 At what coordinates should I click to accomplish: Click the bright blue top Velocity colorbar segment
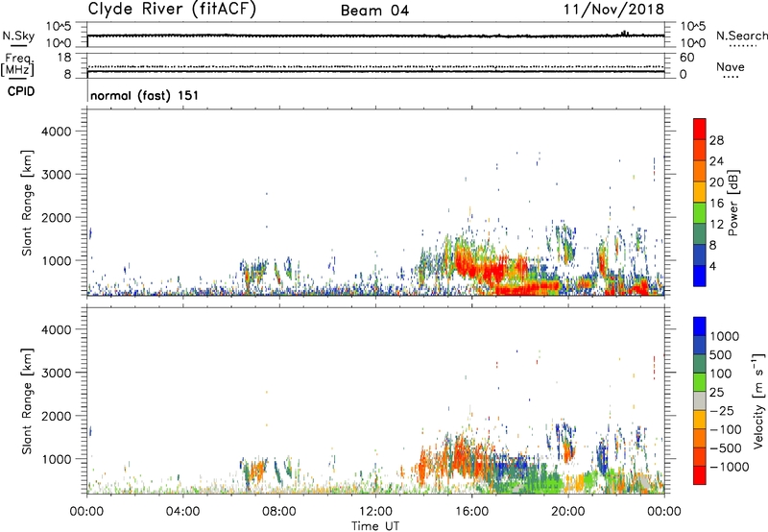point(700,326)
